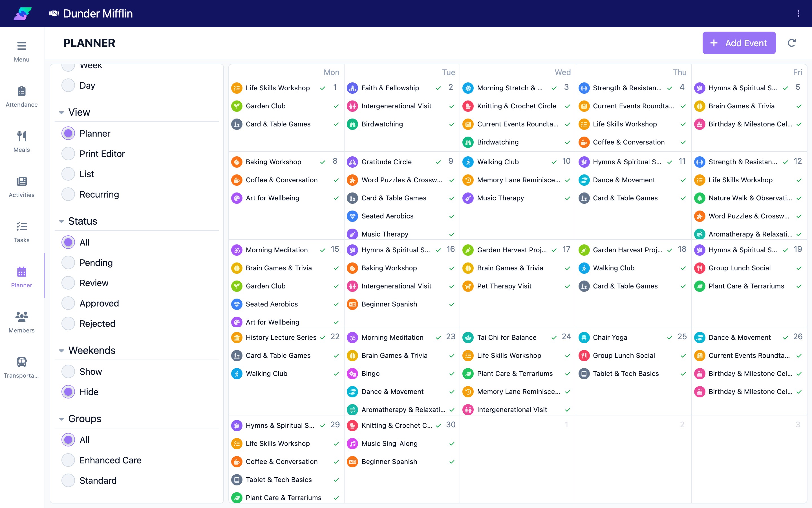812x508 pixels.
Task: Click the checkmark next to Bingo
Action: pyautogui.click(x=452, y=374)
